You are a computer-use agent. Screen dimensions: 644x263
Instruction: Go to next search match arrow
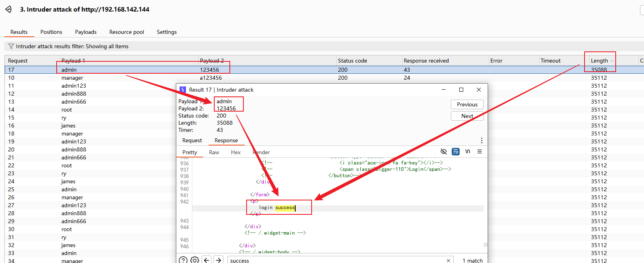218,260
